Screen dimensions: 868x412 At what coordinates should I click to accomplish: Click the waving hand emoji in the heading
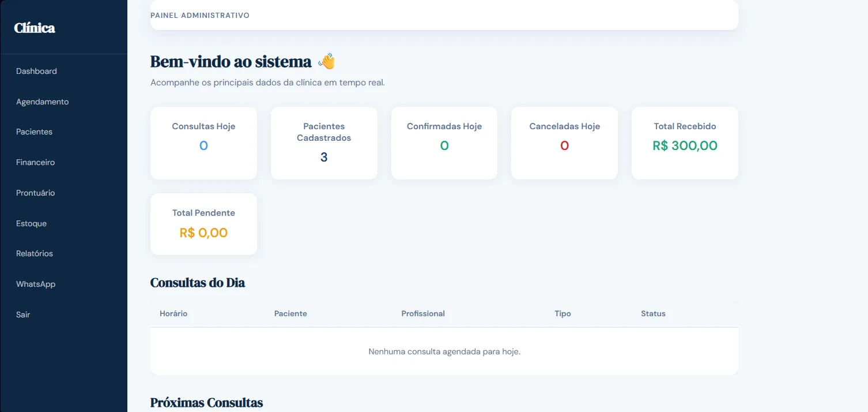pyautogui.click(x=326, y=61)
